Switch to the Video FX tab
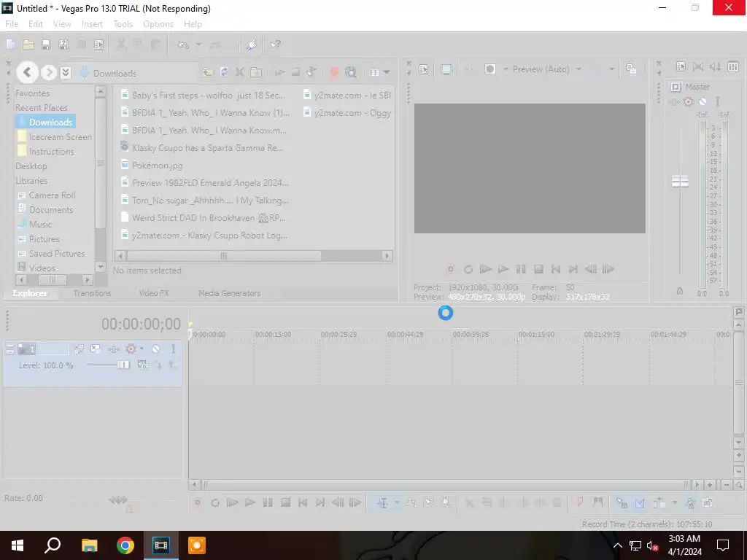This screenshot has width=747, height=560. (x=154, y=293)
